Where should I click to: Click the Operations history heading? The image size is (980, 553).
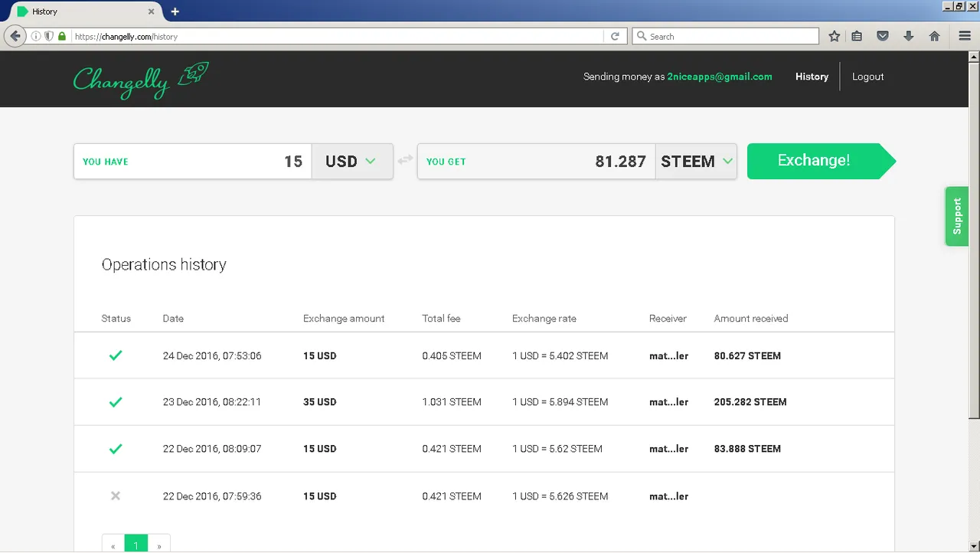pos(164,265)
